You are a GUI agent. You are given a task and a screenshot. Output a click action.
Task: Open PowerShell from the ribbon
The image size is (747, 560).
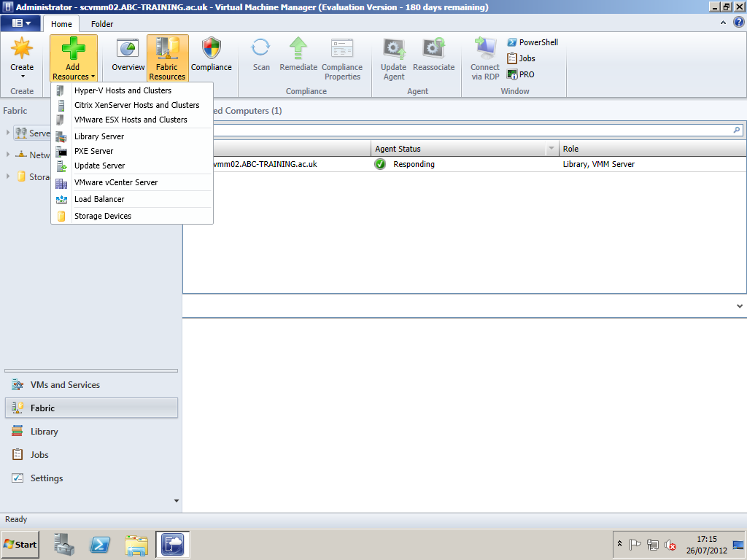[533, 42]
